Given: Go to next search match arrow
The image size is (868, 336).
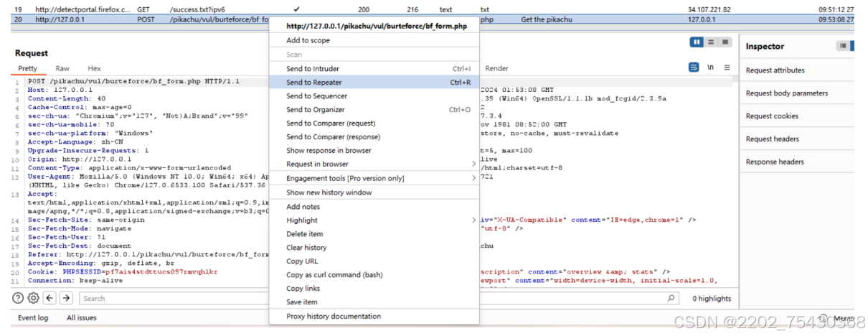Looking at the screenshot, I should coord(66,298).
